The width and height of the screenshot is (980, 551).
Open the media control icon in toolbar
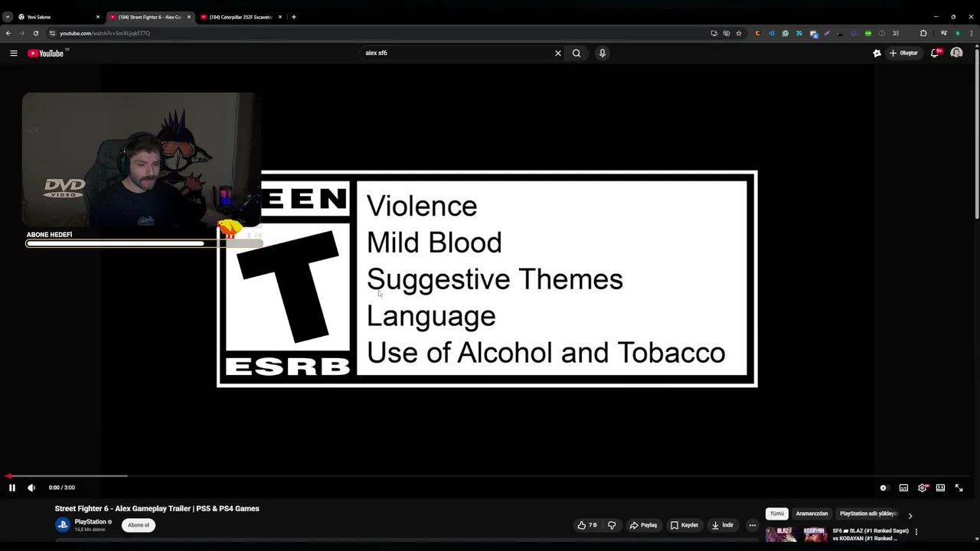click(943, 33)
